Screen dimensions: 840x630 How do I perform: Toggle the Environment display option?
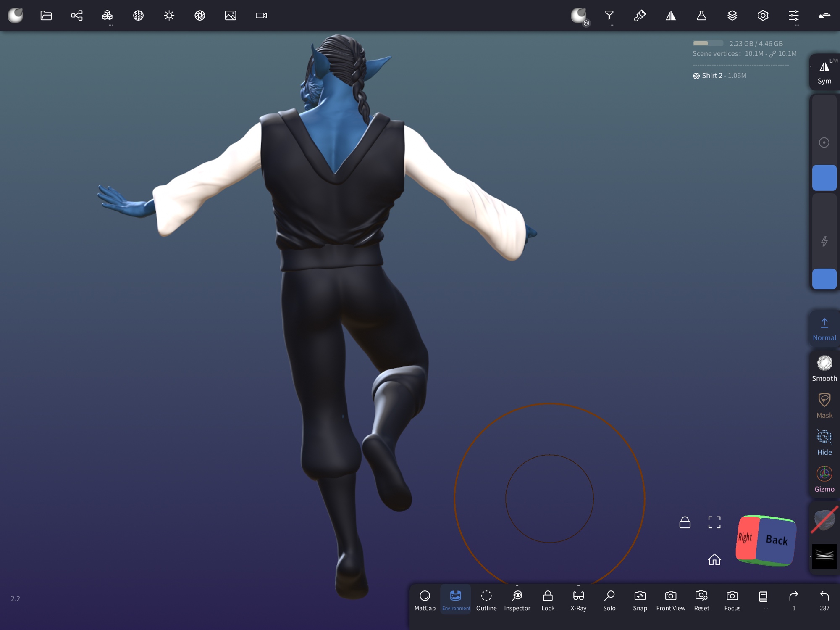click(456, 600)
